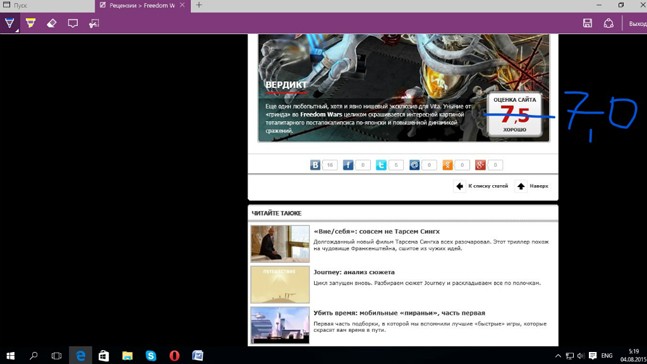The height and width of the screenshot is (364, 647).
Task: Open a new browser tab
Action: click(199, 5)
